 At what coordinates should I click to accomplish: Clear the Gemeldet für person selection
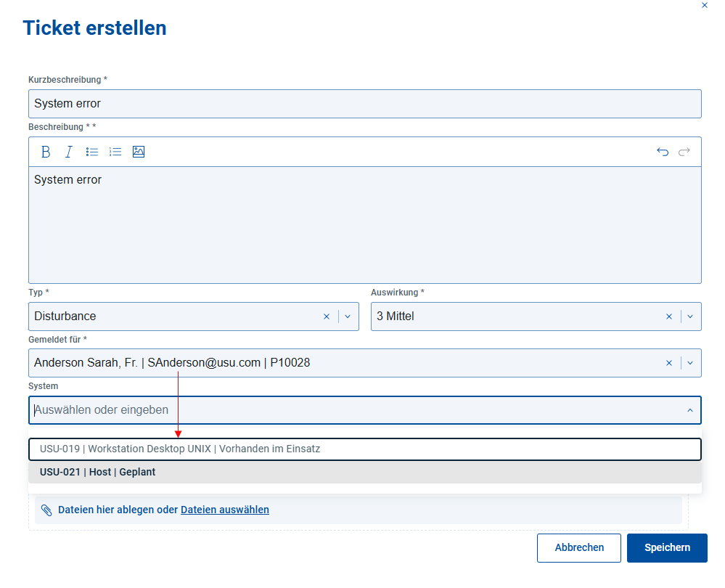[669, 363]
